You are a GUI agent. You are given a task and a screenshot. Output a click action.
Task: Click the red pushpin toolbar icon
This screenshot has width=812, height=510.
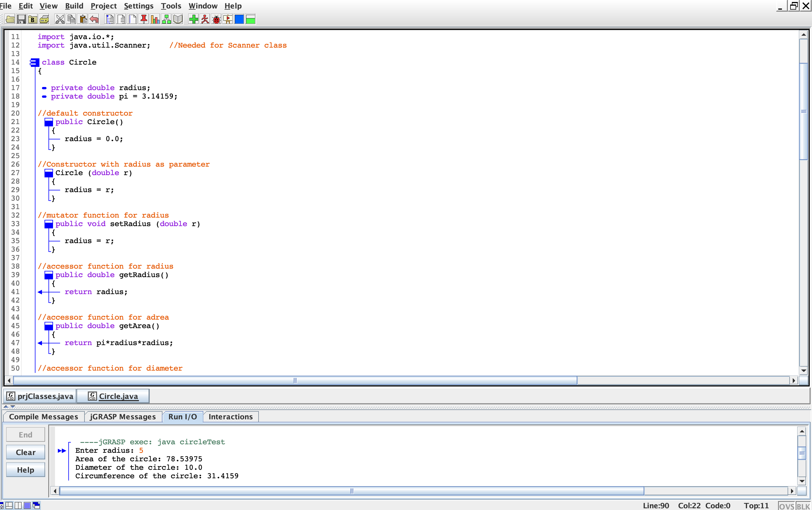144,19
